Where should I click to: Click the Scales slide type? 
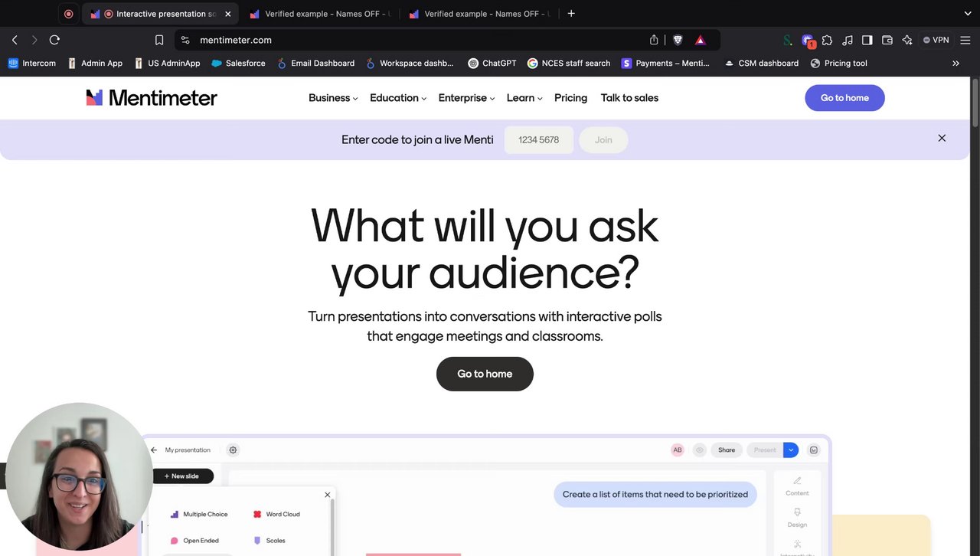(269, 540)
